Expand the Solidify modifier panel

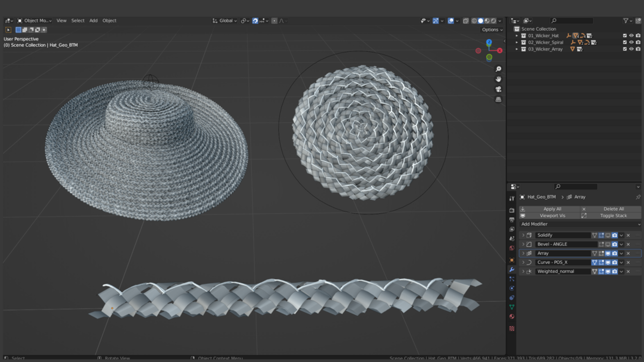[x=523, y=235]
